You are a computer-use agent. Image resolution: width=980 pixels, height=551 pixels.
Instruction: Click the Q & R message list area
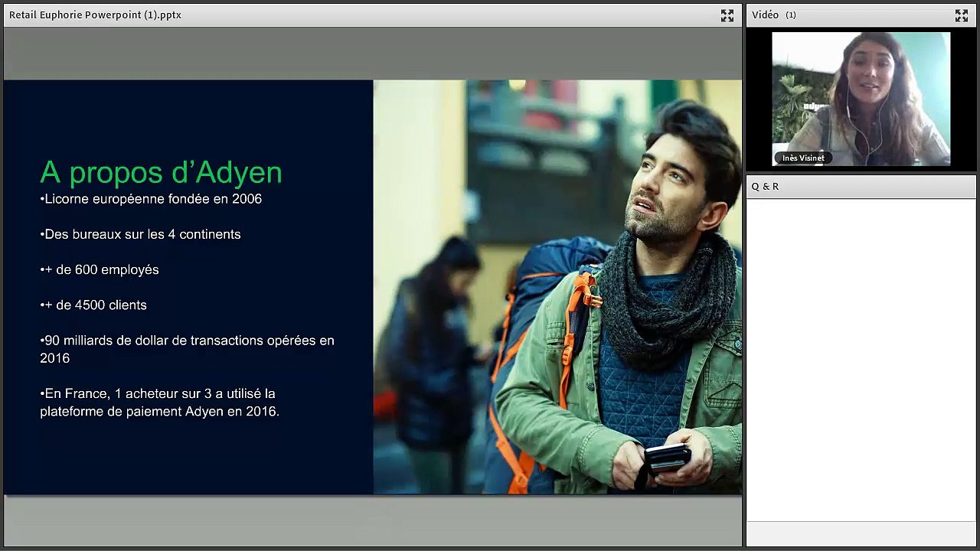861,360
